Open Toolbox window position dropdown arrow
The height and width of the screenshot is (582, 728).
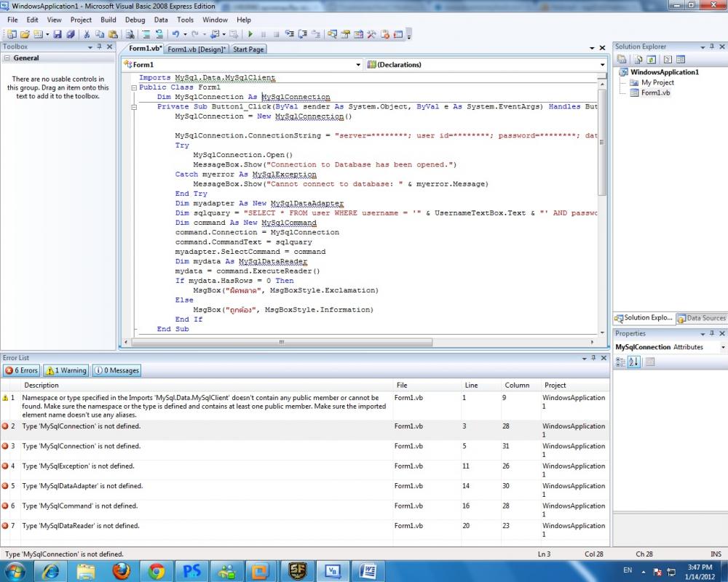(x=90, y=47)
